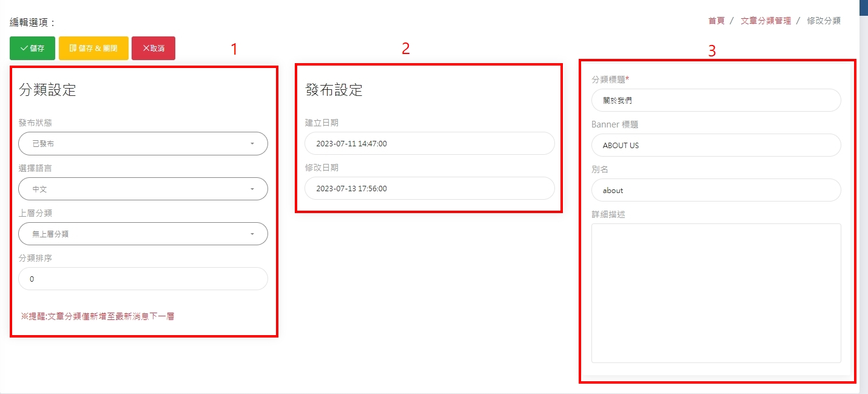Open the 上層分類 dropdown showing 無上層分類
This screenshot has height=394, width=868.
coord(143,234)
